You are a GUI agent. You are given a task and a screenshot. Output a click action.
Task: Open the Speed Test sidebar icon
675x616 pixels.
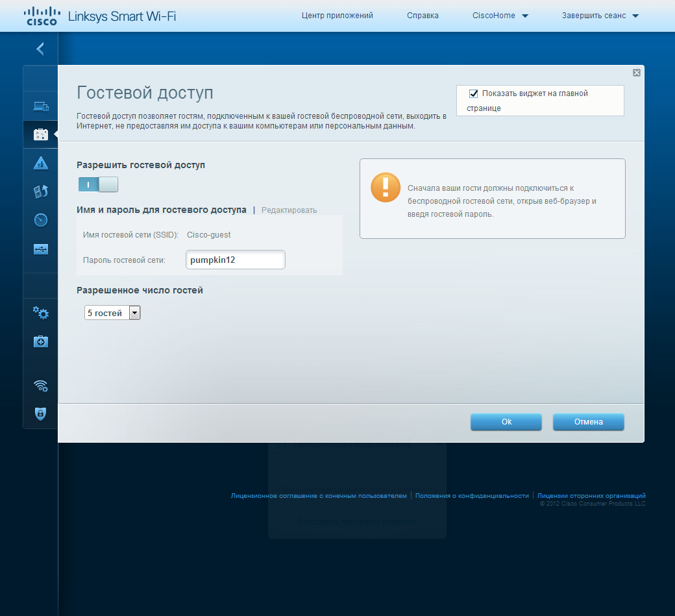point(41,220)
